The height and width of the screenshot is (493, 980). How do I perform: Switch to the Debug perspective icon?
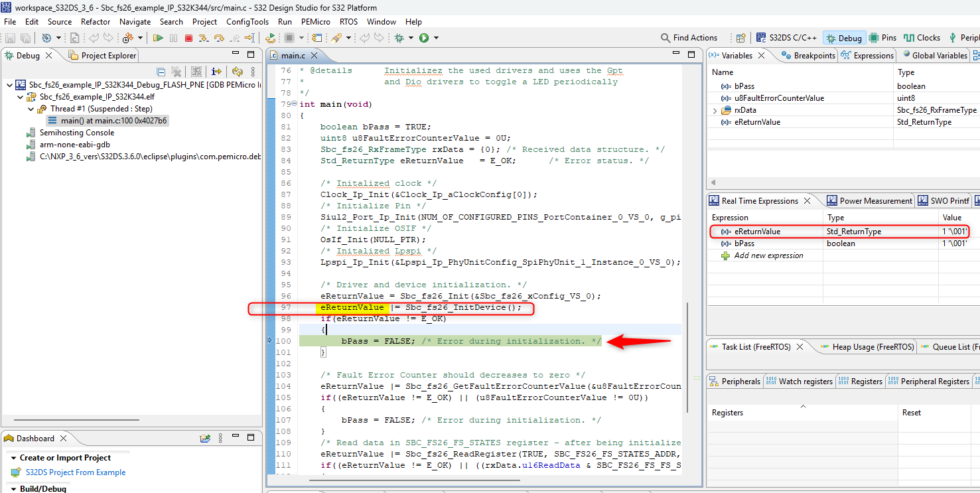(844, 38)
